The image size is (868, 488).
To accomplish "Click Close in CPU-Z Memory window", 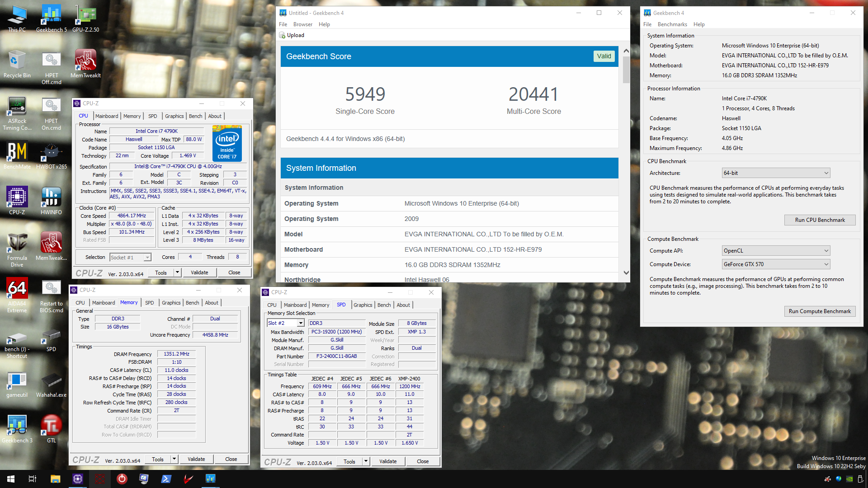I will pyautogui.click(x=231, y=459).
